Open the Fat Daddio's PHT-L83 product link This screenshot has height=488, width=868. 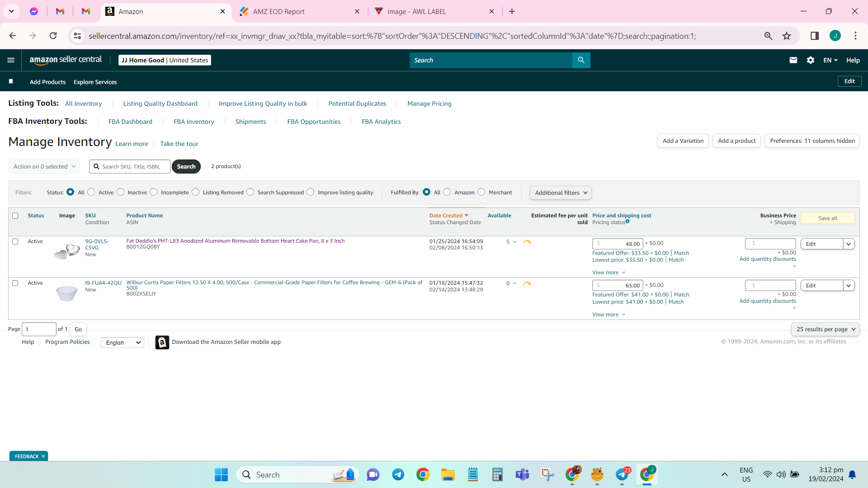235,241
